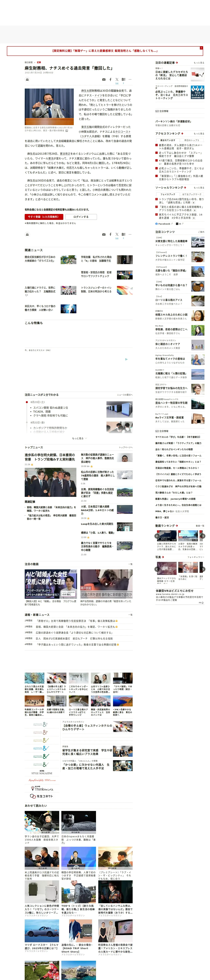
Task: Open 働き方・就活 link
Action: [162, 518]
